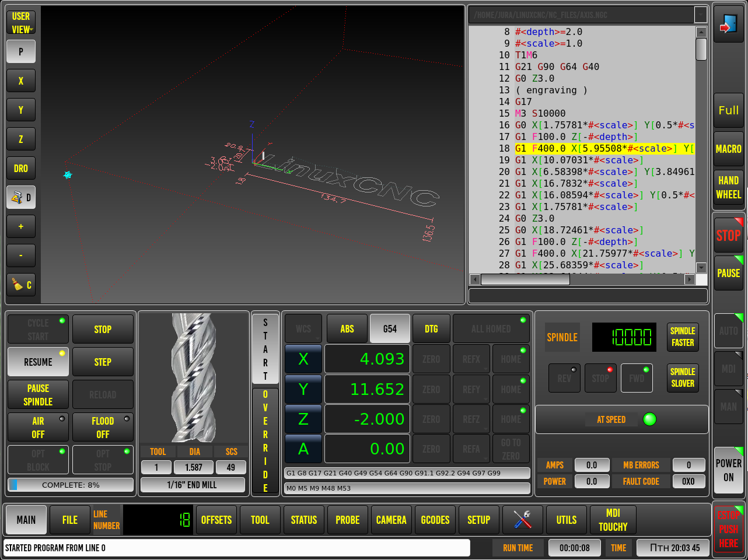Toggle FLOOD OFF coolant
This screenshot has width=748, height=560.
click(103, 428)
